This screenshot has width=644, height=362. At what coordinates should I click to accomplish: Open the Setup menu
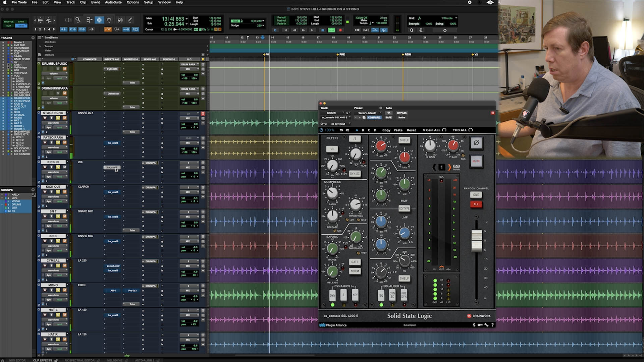click(149, 2)
